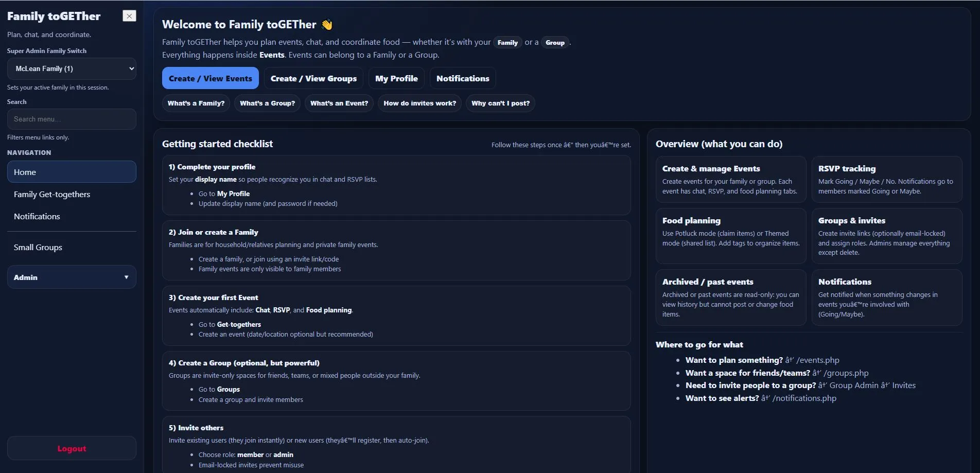Click the Family badge in the welcome text

pos(507,43)
